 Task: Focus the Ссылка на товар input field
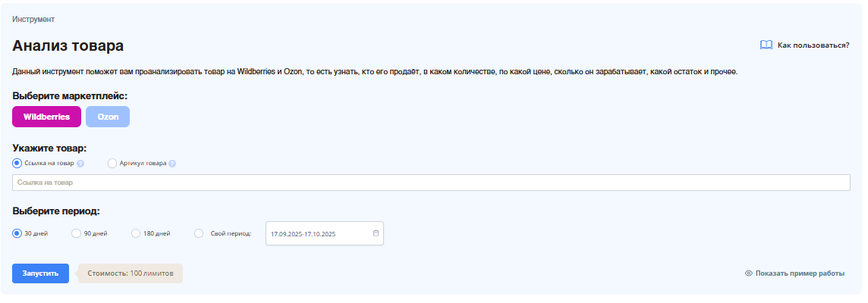431,183
